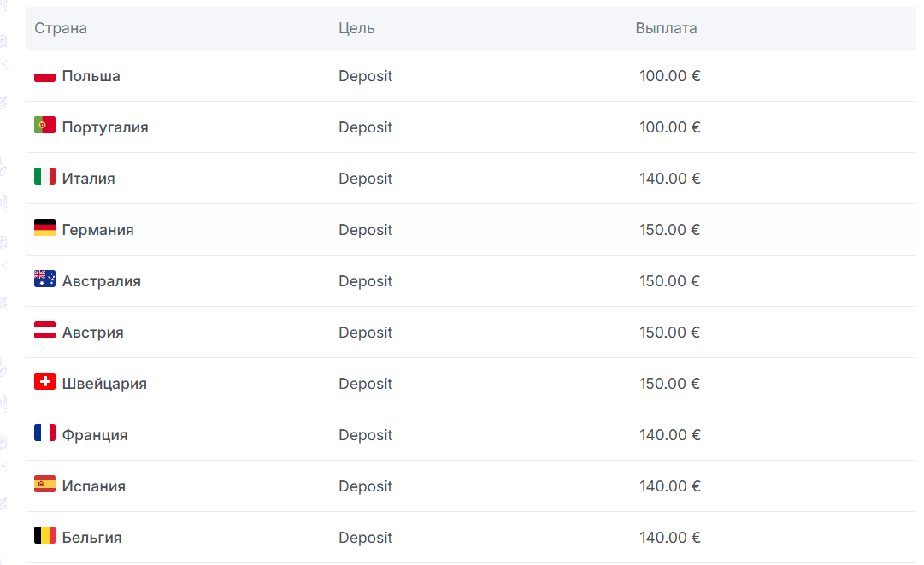Click the Belgium flag icon
Screen dimensions: 924x565
point(44,536)
